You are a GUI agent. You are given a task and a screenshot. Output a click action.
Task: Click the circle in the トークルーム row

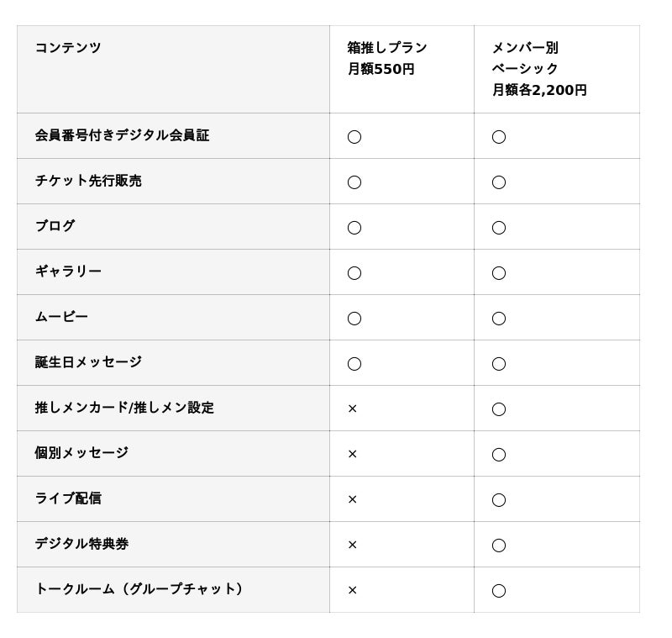499,590
